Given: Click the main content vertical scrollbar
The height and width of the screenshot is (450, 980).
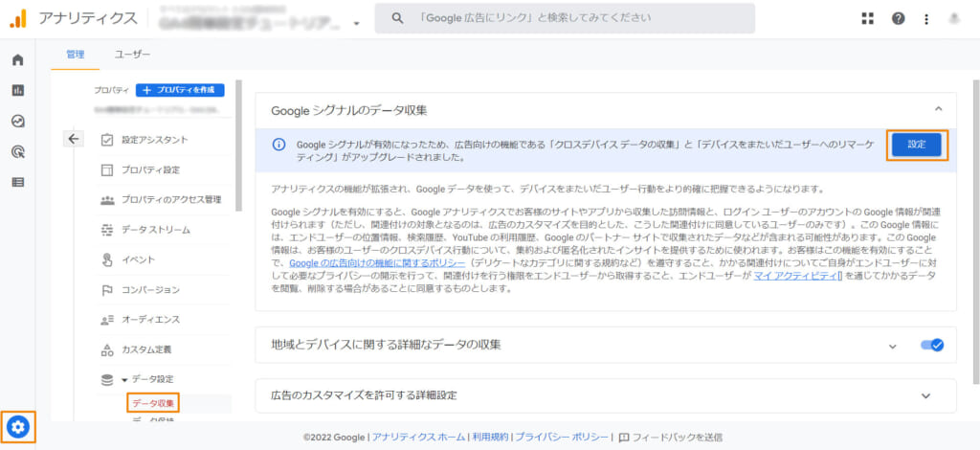Looking at the screenshot, I should pyautogui.click(x=976, y=232).
